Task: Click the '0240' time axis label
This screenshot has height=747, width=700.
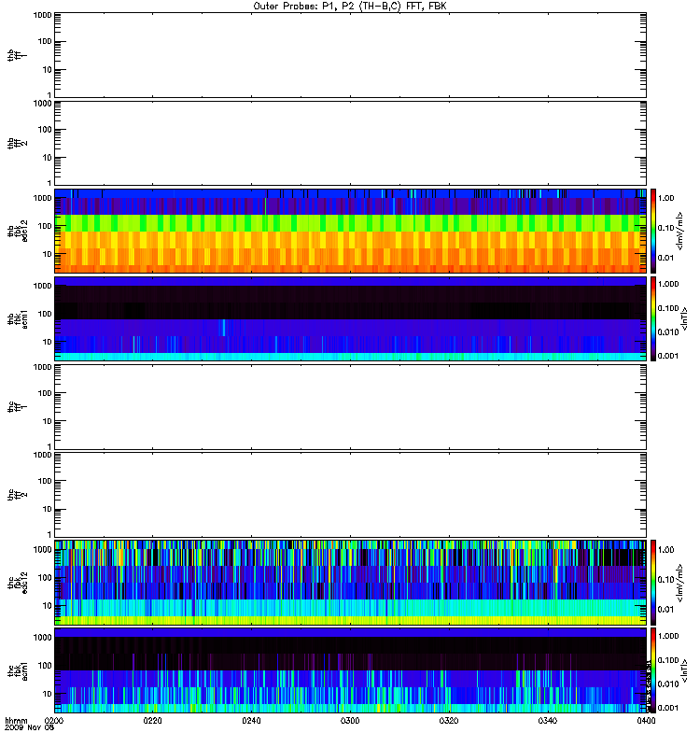Action: pyautogui.click(x=251, y=721)
